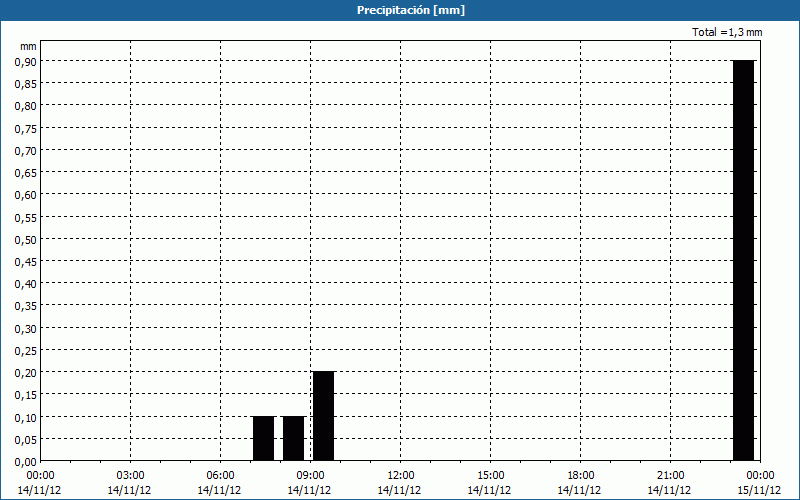Click the 0,75 y-axis value
The width and height of the screenshot is (800, 500).
point(26,128)
